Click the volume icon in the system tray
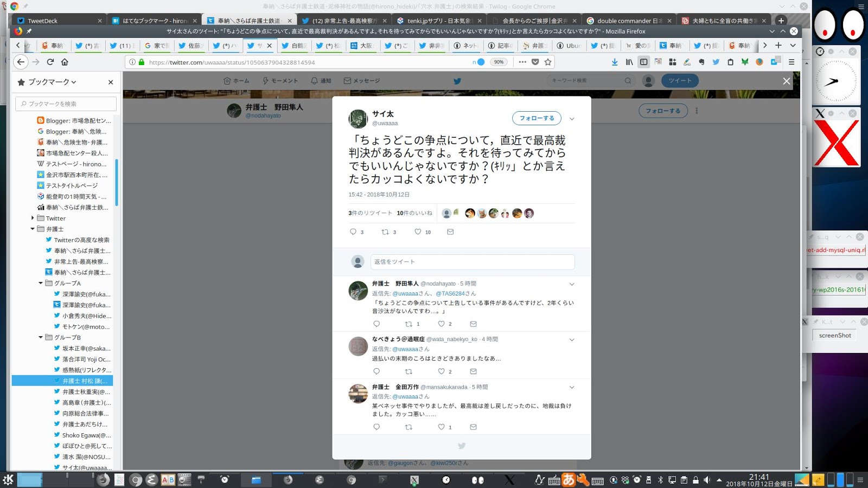Screen dimensions: 868x488 [707, 480]
